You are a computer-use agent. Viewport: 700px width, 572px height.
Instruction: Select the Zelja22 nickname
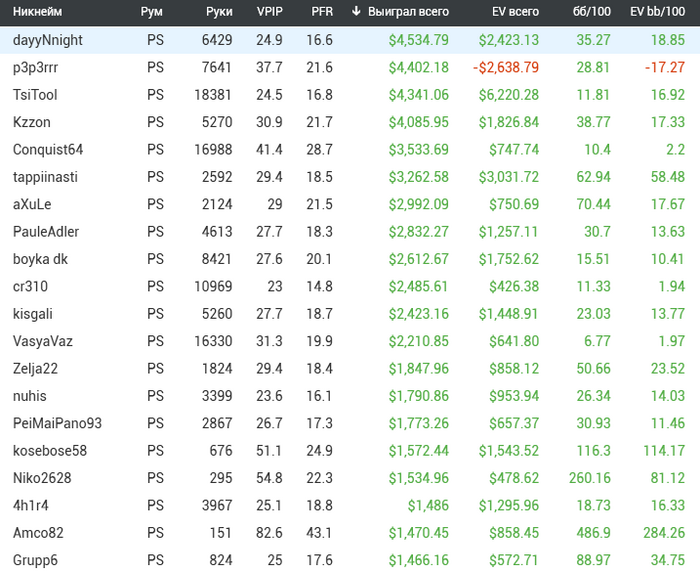pyautogui.click(x=35, y=368)
